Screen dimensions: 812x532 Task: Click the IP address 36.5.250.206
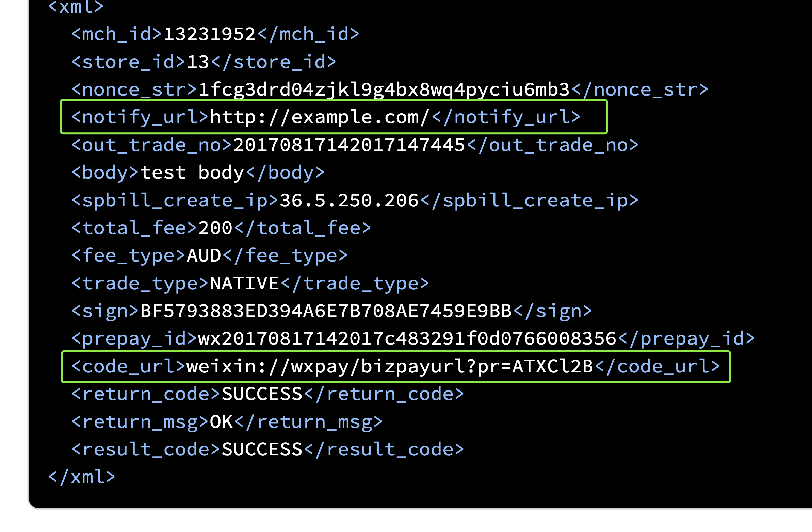pos(349,201)
